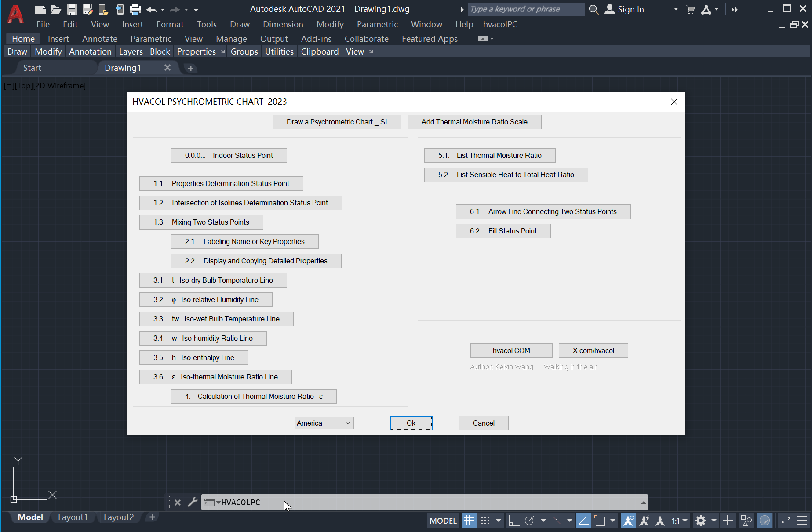Screen dimensions: 812x532
Task: Toggle the drawing grid display
Action: pyautogui.click(x=469, y=521)
